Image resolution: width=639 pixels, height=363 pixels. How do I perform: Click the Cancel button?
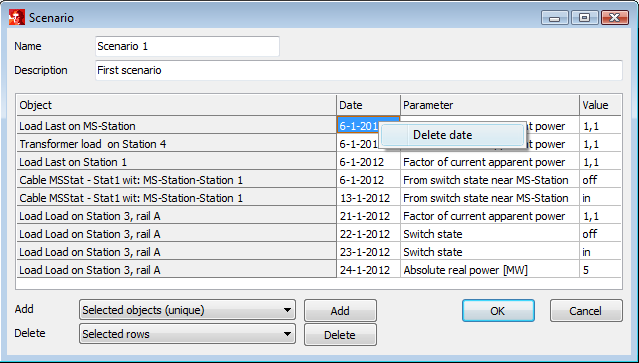coord(586,311)
